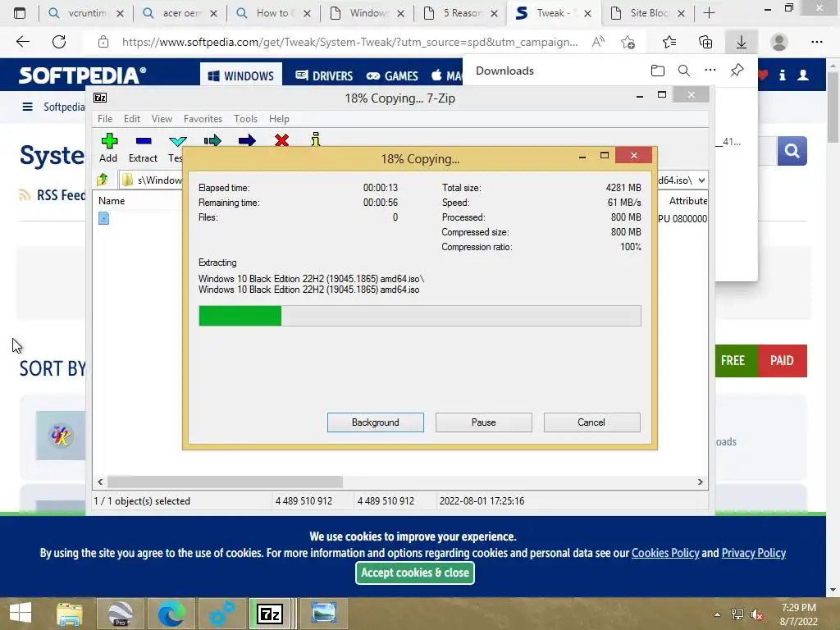This screenshot has height=630, width=840.
Task: Click the 7-Zip horizontal scrollbar thumb
Action: (x=225, y=482)
